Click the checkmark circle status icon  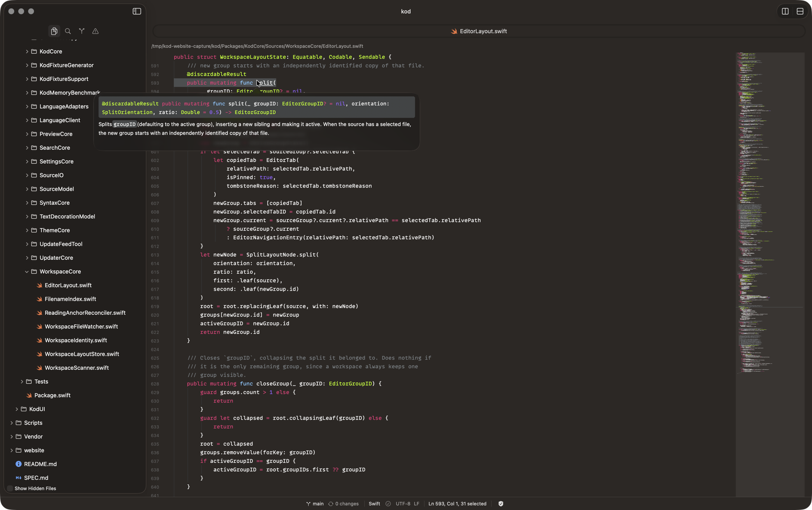pos(388,504)
